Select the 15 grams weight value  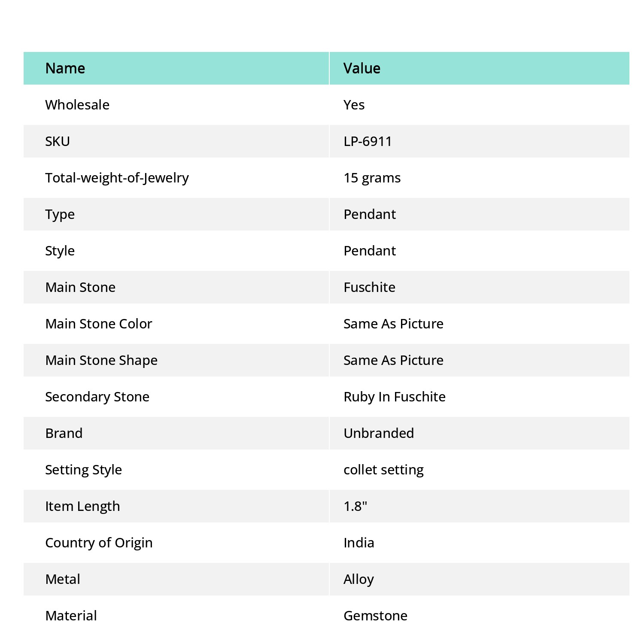372,178
